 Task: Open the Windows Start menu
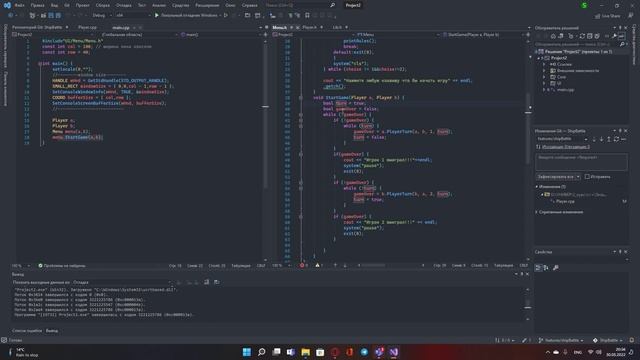[x=247, y=352]
